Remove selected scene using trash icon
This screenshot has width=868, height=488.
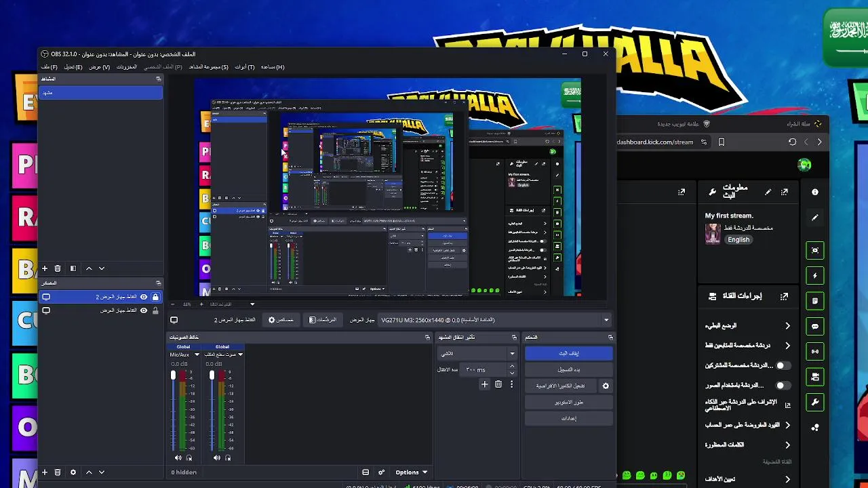pyautogui.click(x=58, y=268)
